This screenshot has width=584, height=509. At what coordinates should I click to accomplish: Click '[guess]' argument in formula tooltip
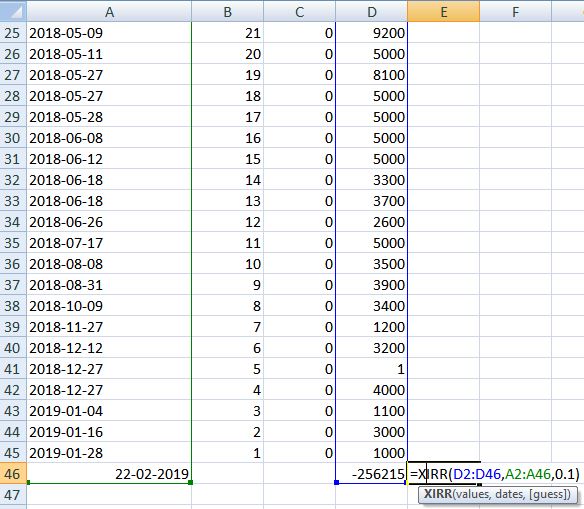coord(548,494)
